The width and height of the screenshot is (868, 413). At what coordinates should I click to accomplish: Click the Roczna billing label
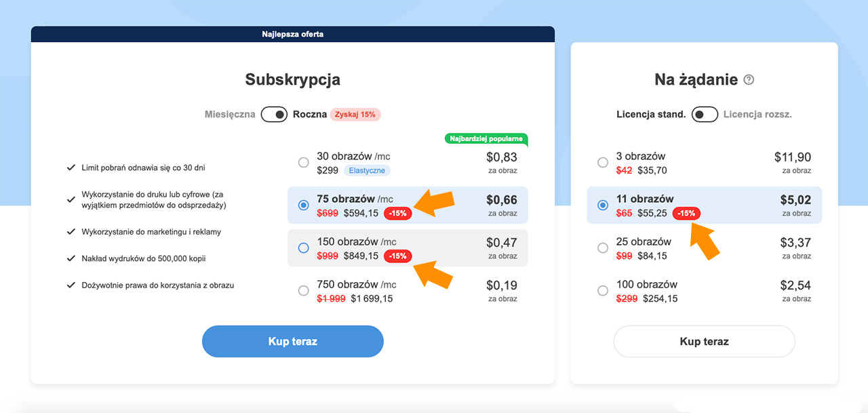[310, 115]
